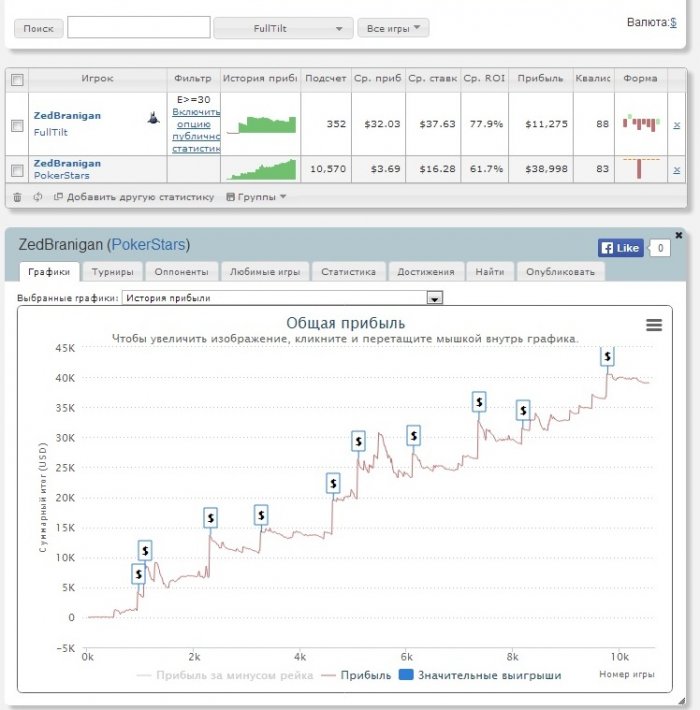Toggle 'Значительные выигрыши' legend series
Screen dimensions: 700x710
480,675
